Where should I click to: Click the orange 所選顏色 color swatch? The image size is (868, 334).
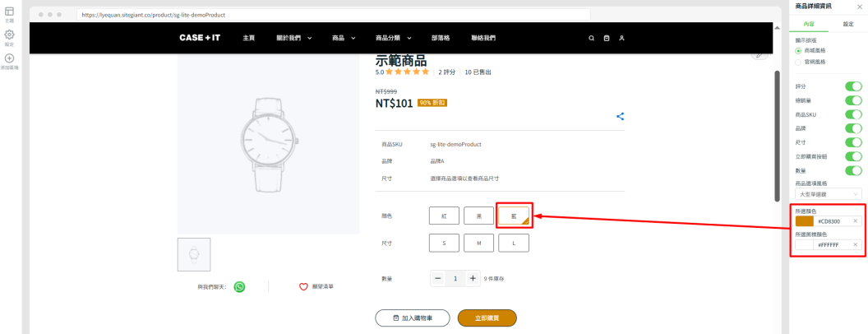pos(804,221)
